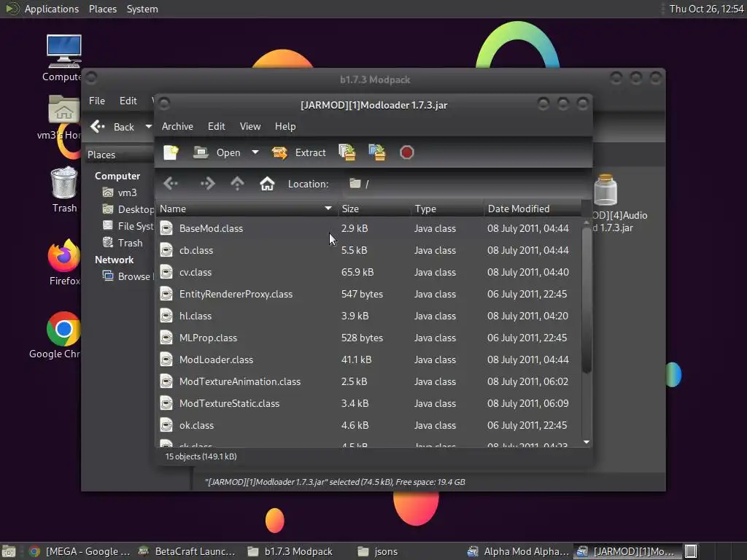Open Edit menu in b1.7.3 Modpack window
Image resolution: width=747 pixels, height=560 pixels.
pyautogui.click(x=128, y=101)
